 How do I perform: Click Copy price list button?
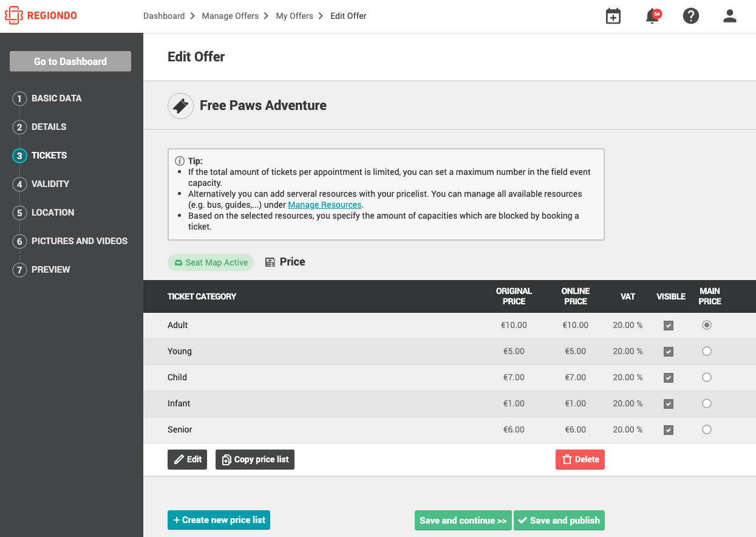[x=255, y=460]
